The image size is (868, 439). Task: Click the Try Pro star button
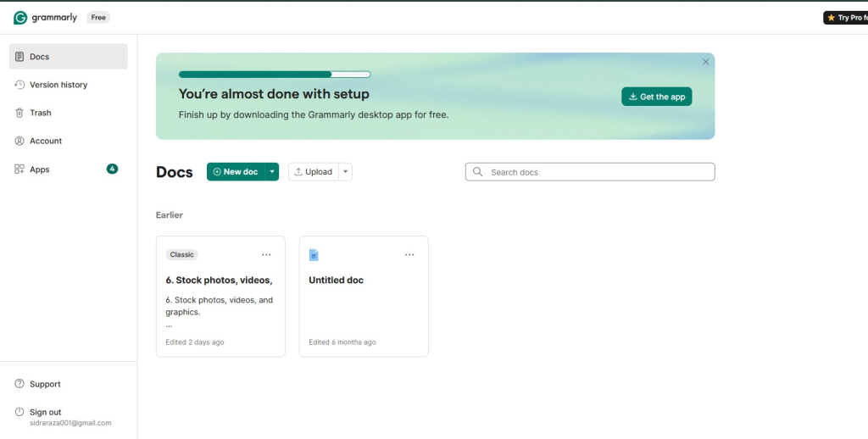click(x=846, y=18)
